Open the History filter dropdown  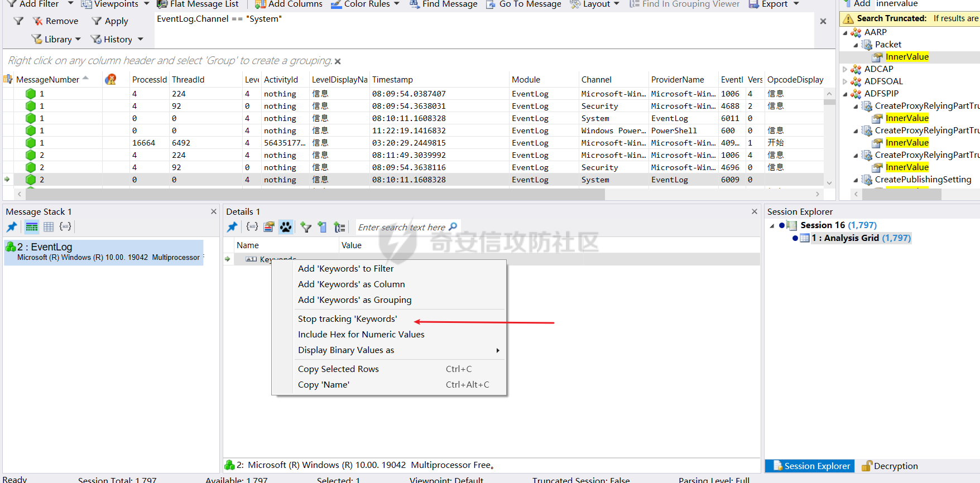point(117,40)
